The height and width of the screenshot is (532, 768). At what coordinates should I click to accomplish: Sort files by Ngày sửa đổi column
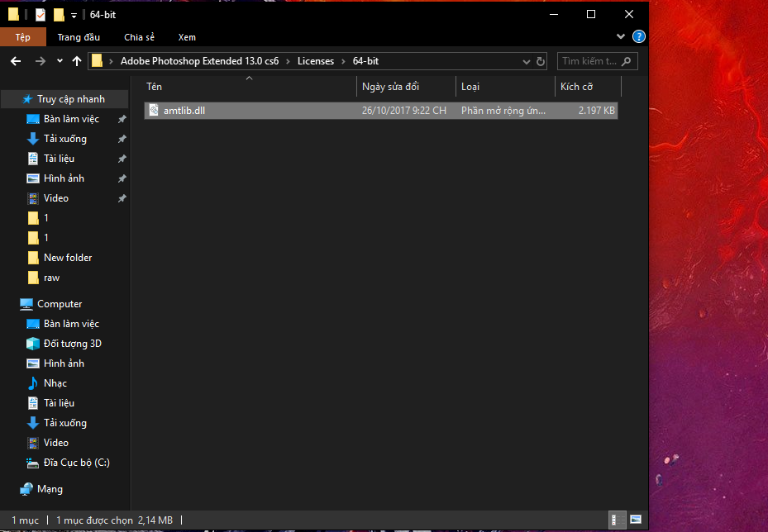(x=390, y=87)
